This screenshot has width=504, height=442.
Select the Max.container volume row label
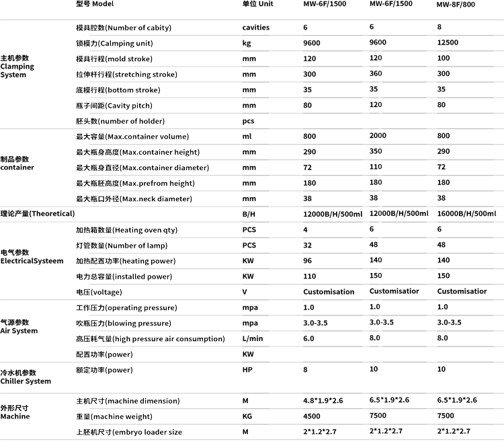[x=132, y=137]
